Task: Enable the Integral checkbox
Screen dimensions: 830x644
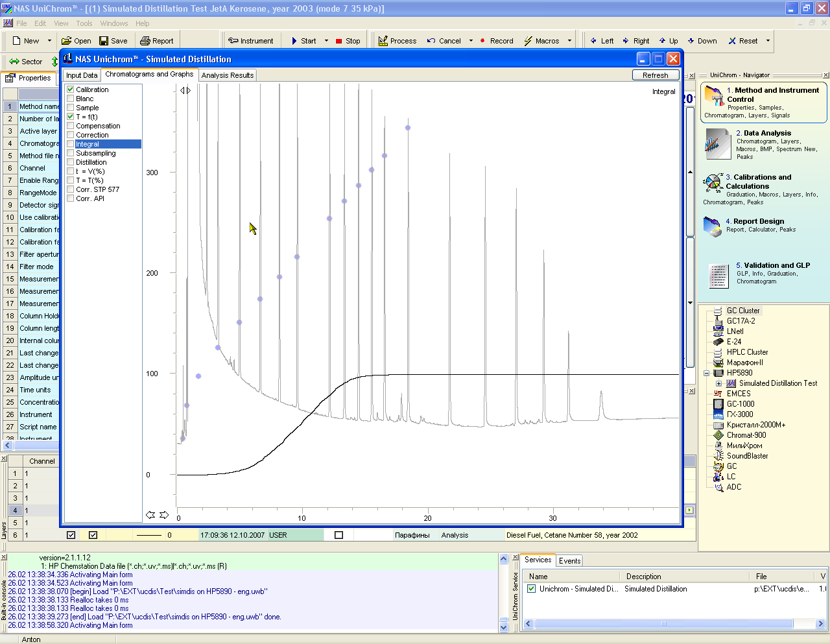Action: [71, 144]
